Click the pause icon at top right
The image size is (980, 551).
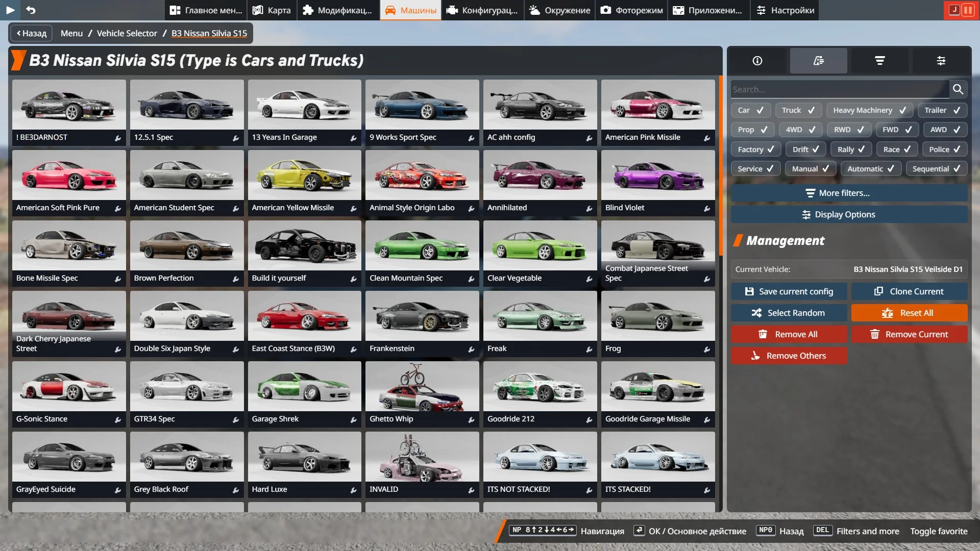point(967,10)
